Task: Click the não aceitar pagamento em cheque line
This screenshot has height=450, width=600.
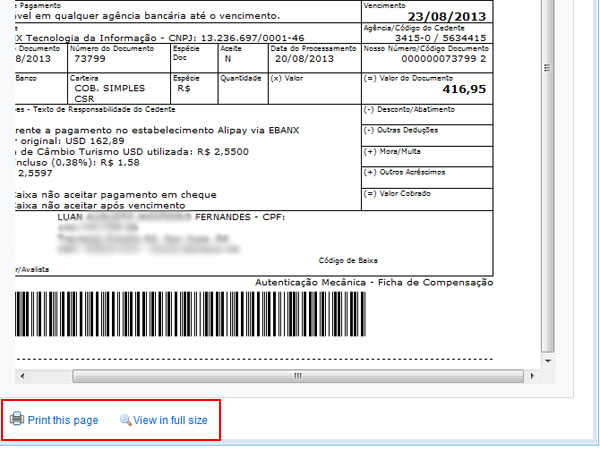Action: [x=116, y=194]
